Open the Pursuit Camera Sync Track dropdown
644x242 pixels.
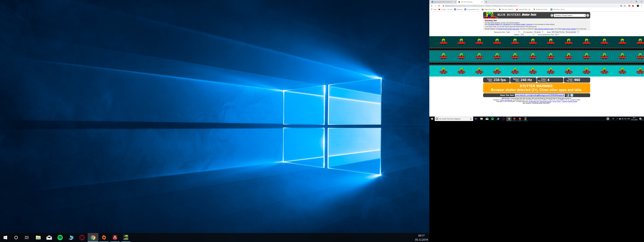tap(557, 35)
